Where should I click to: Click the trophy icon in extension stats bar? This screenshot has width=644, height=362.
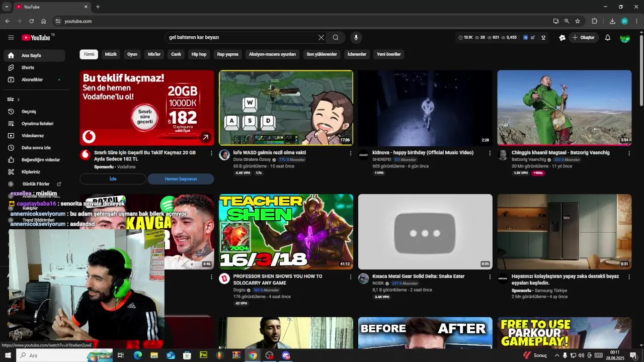(x=543, y=37)
